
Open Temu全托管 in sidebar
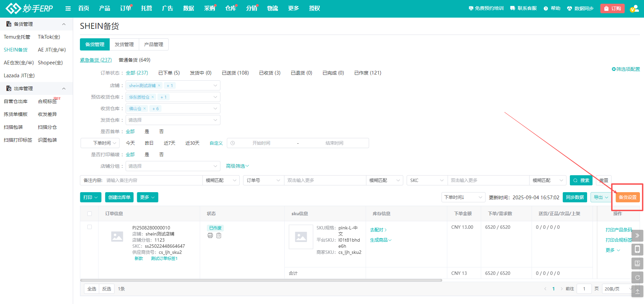tap(17, 37)
